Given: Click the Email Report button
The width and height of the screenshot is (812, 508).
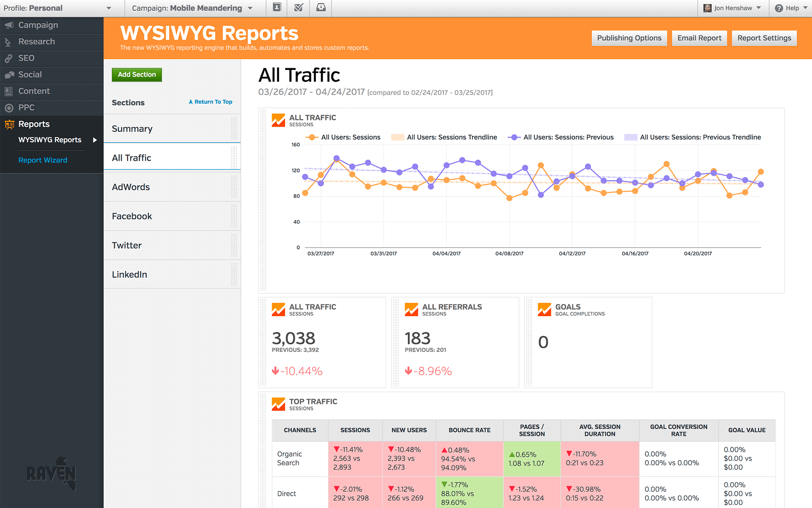Looking at the screenshot, I should pos(699,38).
